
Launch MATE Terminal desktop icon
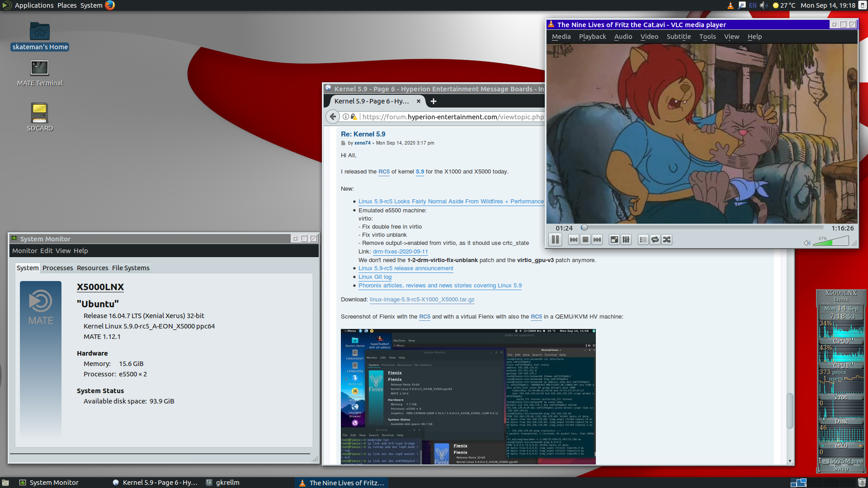[x=40, y=73]
